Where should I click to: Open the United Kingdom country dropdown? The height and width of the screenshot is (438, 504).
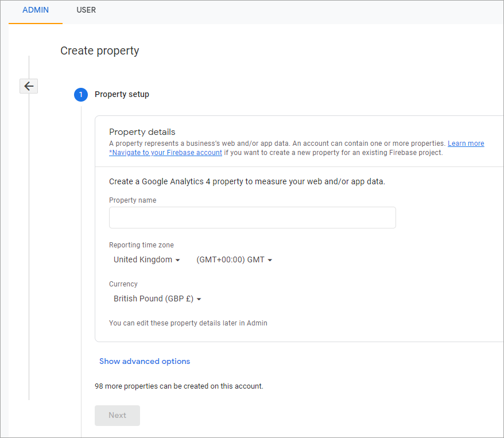coord(146,259)
